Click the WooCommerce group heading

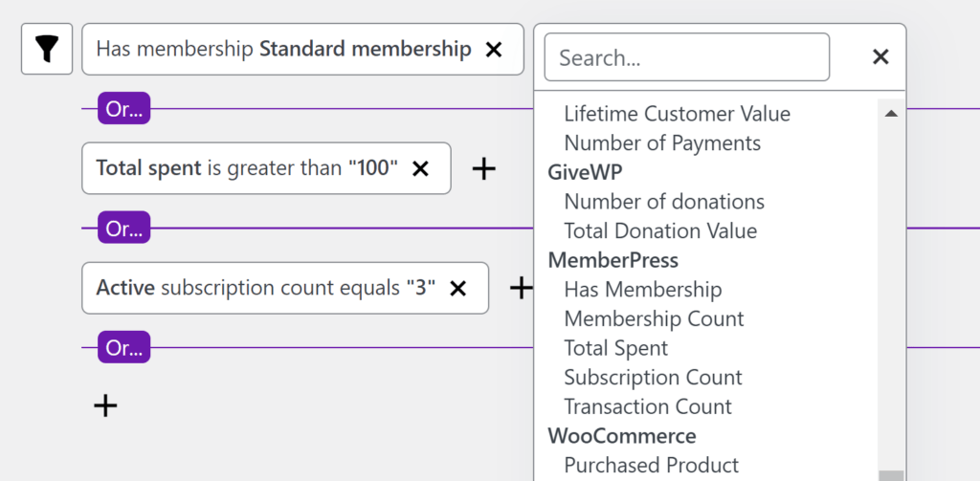tap(622, 436)
